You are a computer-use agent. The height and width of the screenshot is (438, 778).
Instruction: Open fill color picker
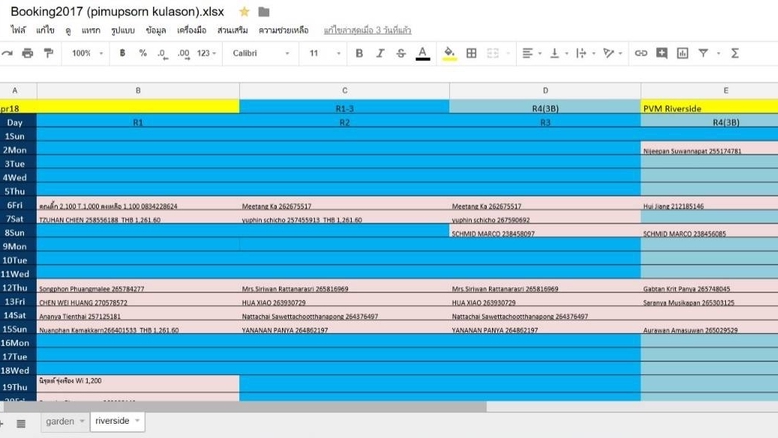point(450,53)
